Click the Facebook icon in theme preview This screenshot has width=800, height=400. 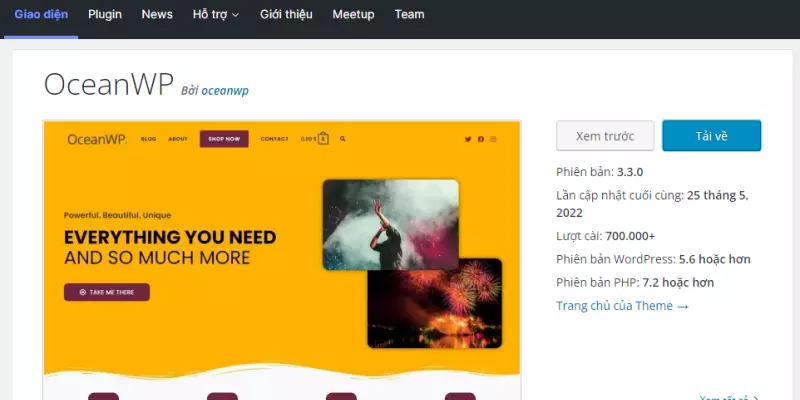(x=481, y=139)
